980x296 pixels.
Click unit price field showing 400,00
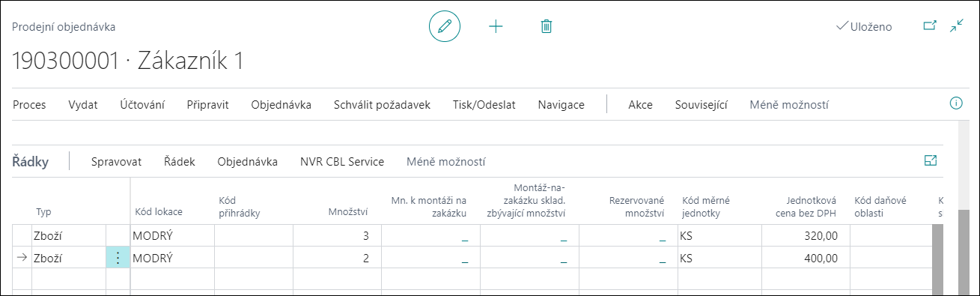[806, 258]
